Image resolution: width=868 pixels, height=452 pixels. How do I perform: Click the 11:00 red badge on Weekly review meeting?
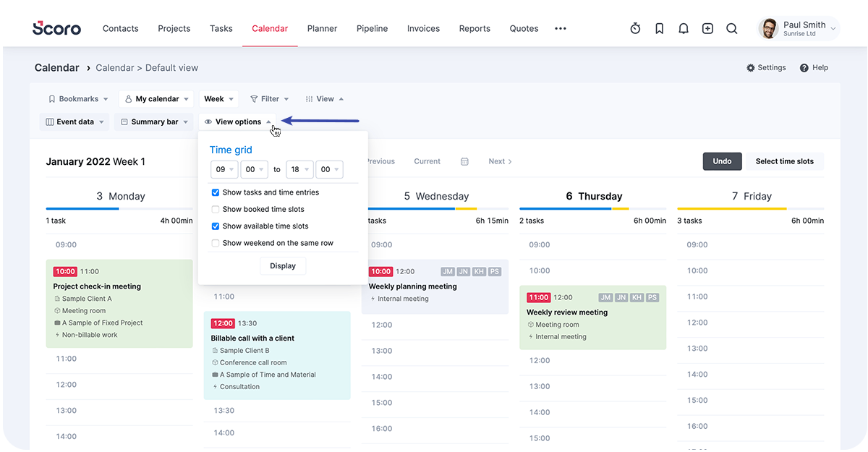538,297
